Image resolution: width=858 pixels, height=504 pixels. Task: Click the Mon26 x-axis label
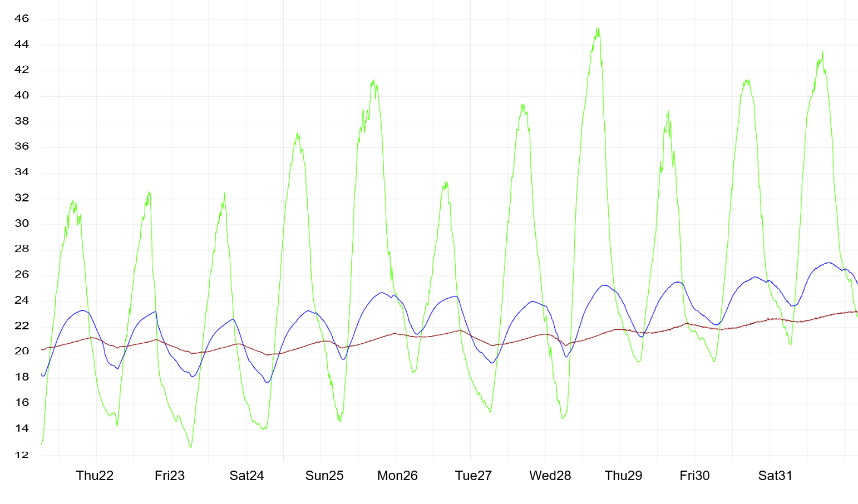coord(397,476)
